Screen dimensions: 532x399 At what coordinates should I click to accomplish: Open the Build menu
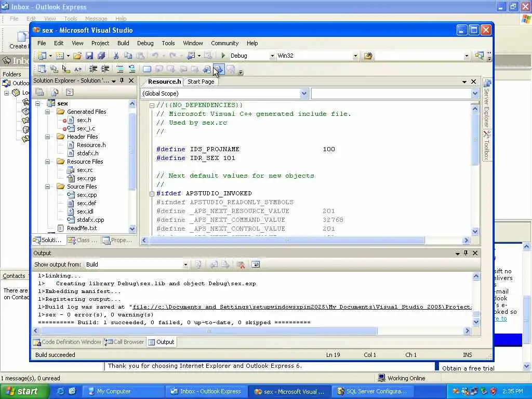click(x=123, y=43)
